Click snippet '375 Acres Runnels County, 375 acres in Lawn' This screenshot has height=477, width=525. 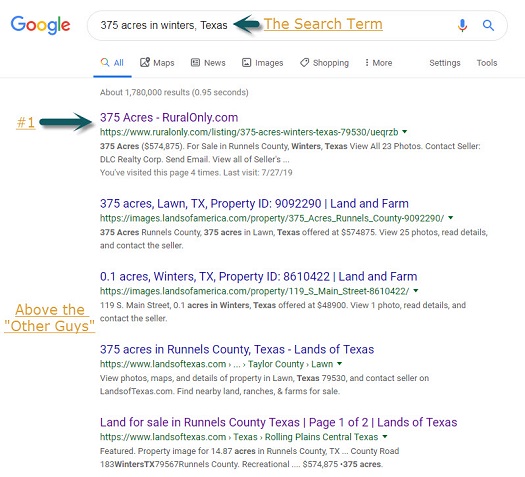pyautogui.click(x=294, y=239)
